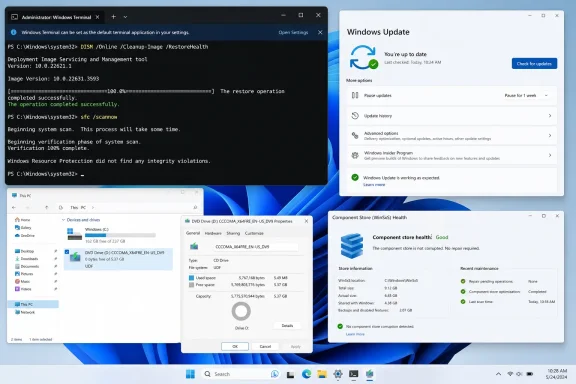The height and width of the screenshot is (384, 576).
Task: Click the DVD setup icon on the taskbar
Action: (370, 374)
